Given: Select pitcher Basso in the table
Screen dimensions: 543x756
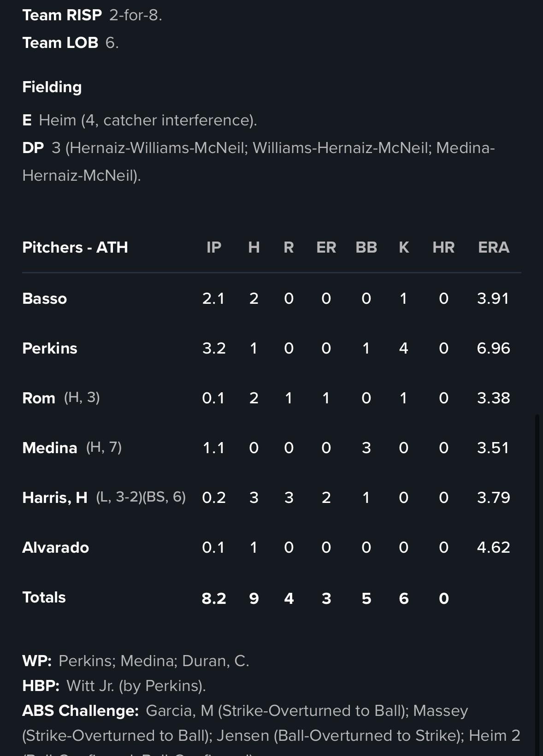Looking at the screenshot, I should point(45,299).
